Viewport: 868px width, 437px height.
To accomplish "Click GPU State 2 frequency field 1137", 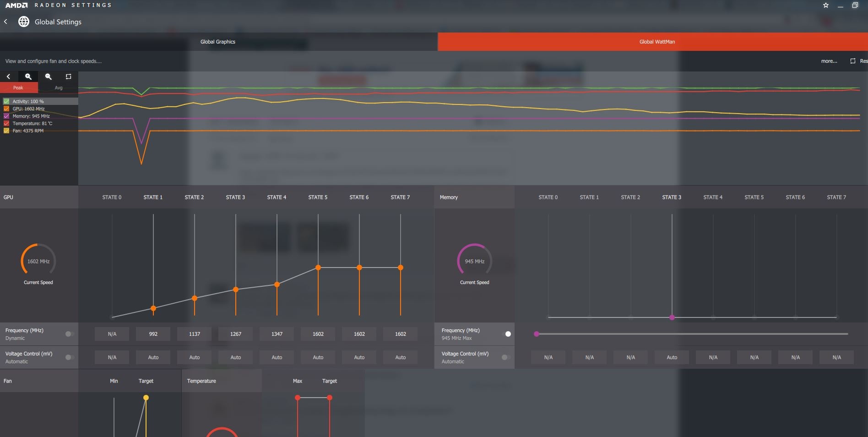I will tap(195, 334).
